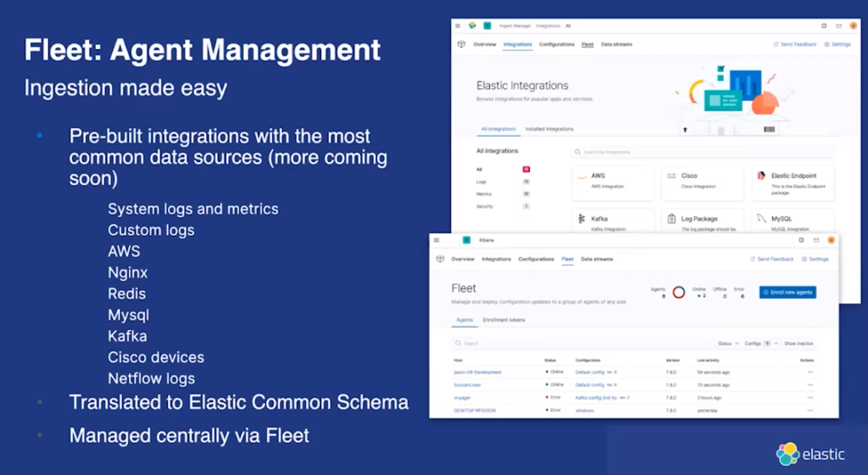Open Data streams tab in Integrations window

coord(617,44)
